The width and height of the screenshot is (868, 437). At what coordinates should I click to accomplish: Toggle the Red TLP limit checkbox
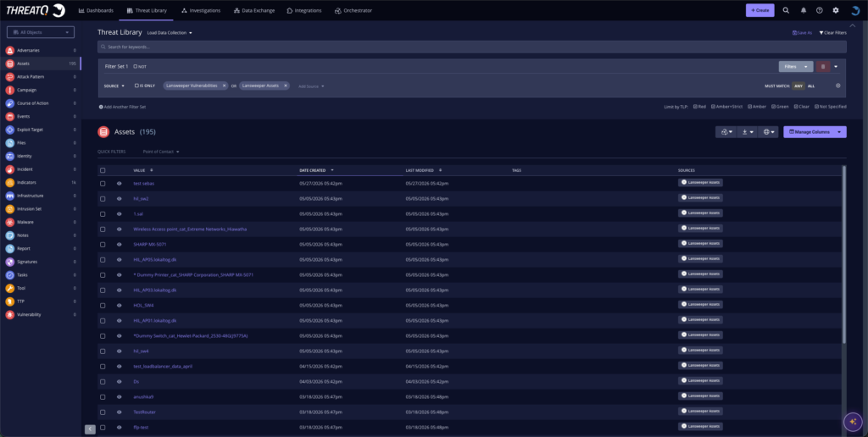pos(695,106)
